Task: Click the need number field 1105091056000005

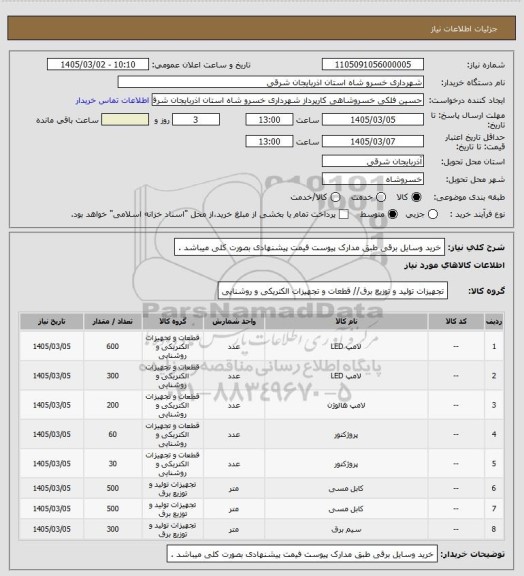Action: click(x=373, y=65)
